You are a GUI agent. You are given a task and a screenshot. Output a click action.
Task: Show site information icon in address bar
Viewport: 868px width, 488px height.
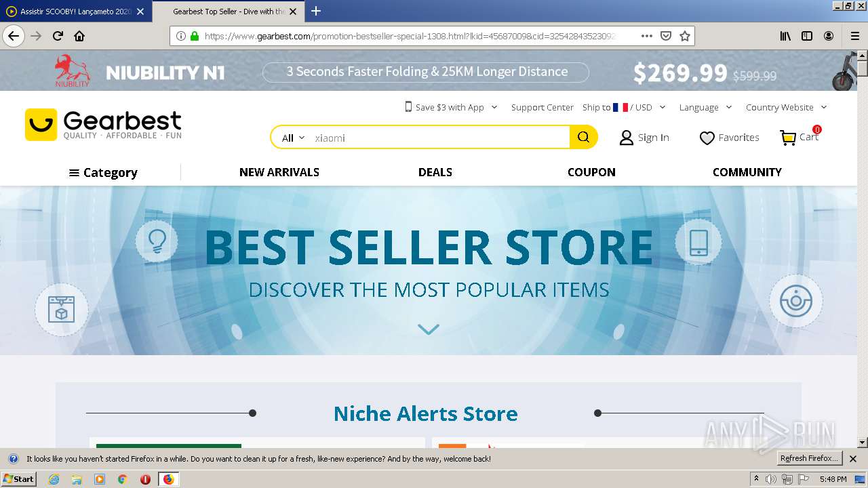181,36
